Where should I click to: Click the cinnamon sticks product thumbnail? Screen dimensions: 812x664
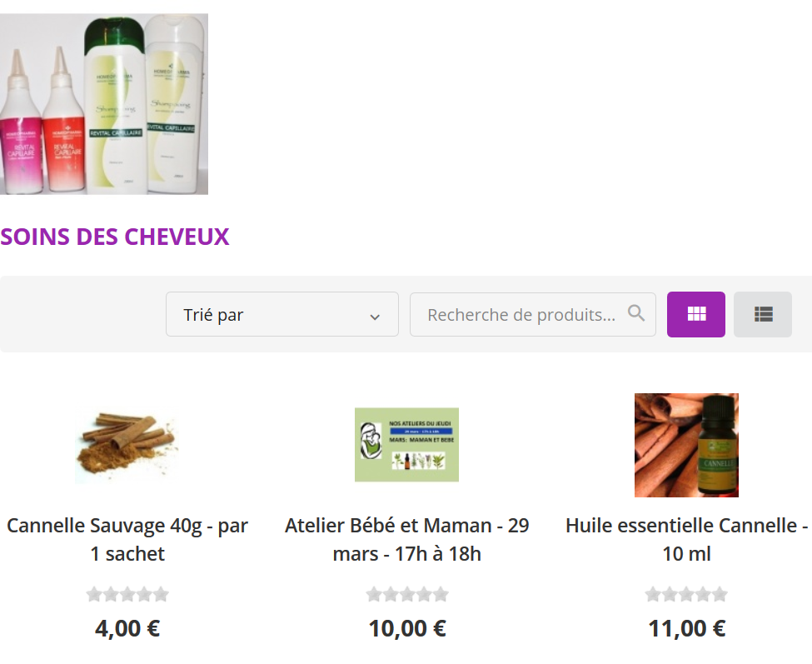click(x=127, y=445)
